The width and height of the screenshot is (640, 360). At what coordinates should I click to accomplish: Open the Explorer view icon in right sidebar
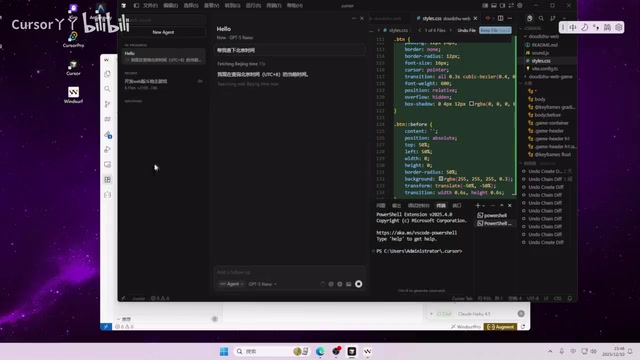[529, 18]
